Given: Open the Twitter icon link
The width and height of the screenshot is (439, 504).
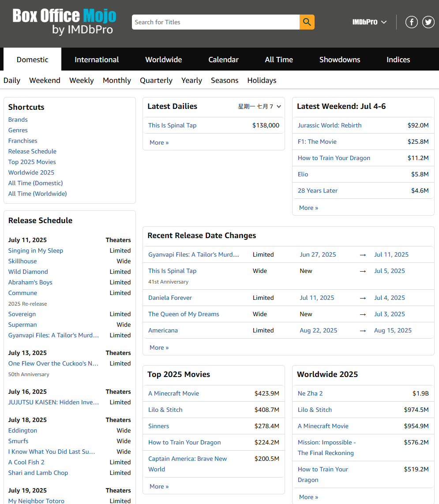Looking at the screenshot, I should click(x=428, y=22).
